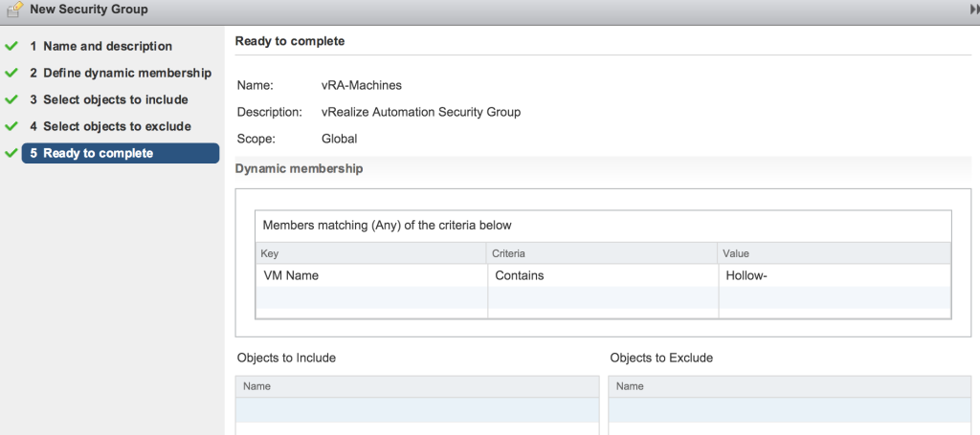Viewport: 980px width, 435px height.
Task: Click green checkmark beside Define dynamic membership
Action: (x=11, y=73)
